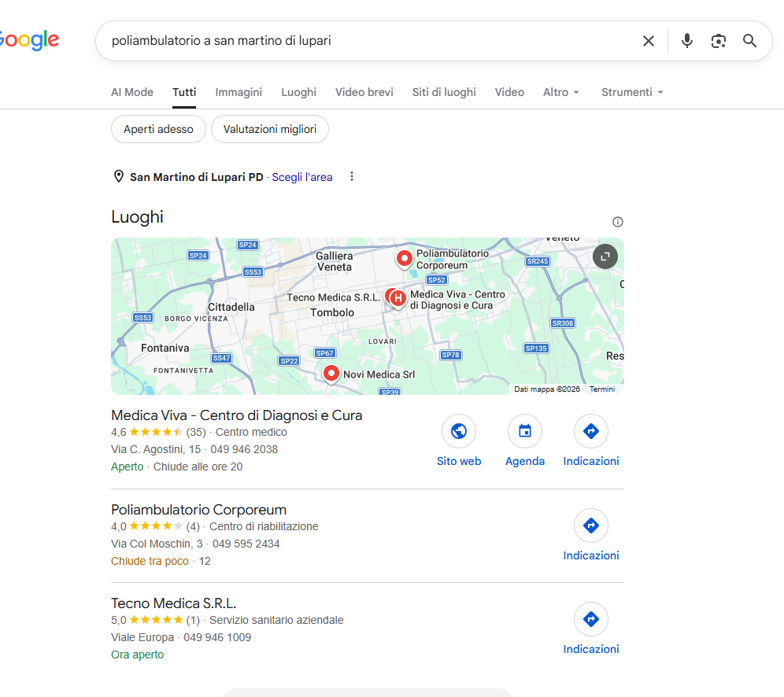Screen dimensions: 784x697
Task: Open Medica Viva - Centro di Diagnosi e Cura listing
Action: click(236, 415)
